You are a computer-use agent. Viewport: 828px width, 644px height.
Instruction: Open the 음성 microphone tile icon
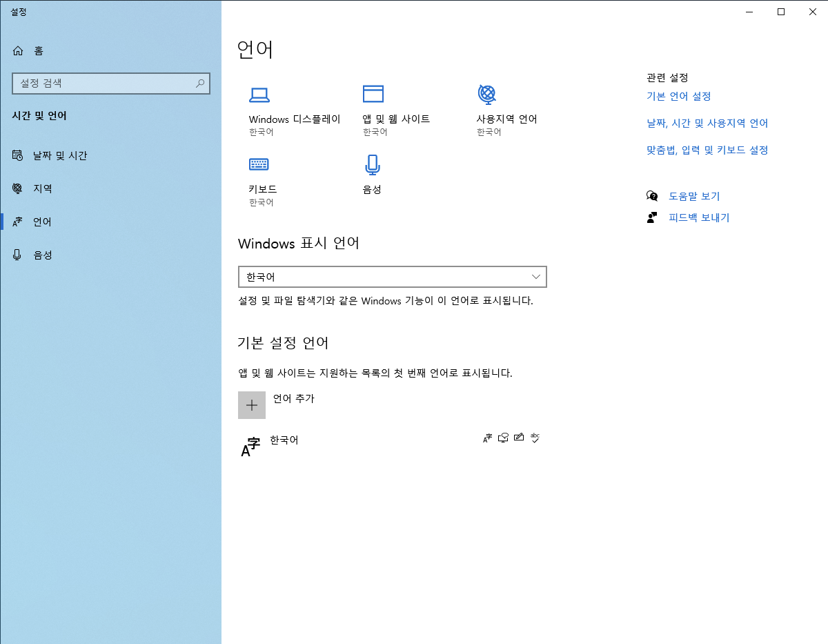coord(373,165)
